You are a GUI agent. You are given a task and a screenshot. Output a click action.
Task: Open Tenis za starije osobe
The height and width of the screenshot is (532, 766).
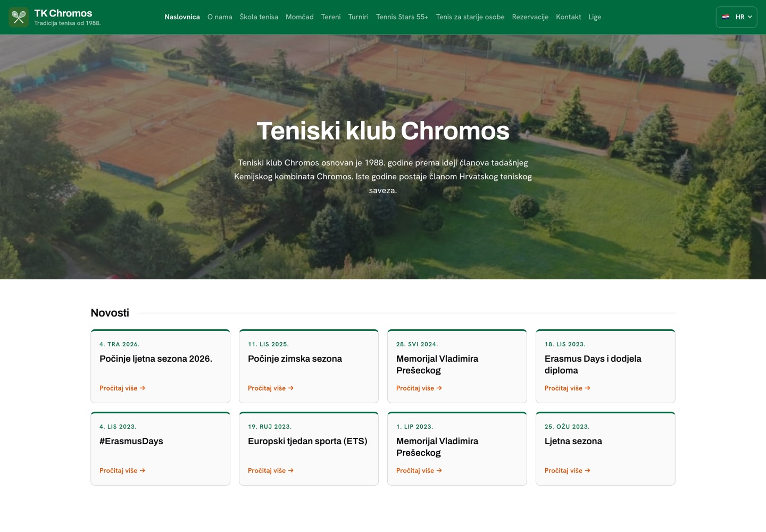coord(470,17)
